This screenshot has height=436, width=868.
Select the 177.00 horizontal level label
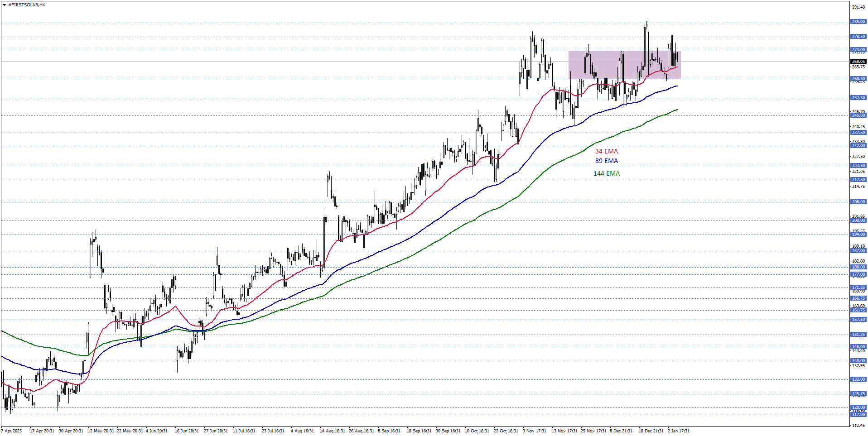tap(858, 274)
